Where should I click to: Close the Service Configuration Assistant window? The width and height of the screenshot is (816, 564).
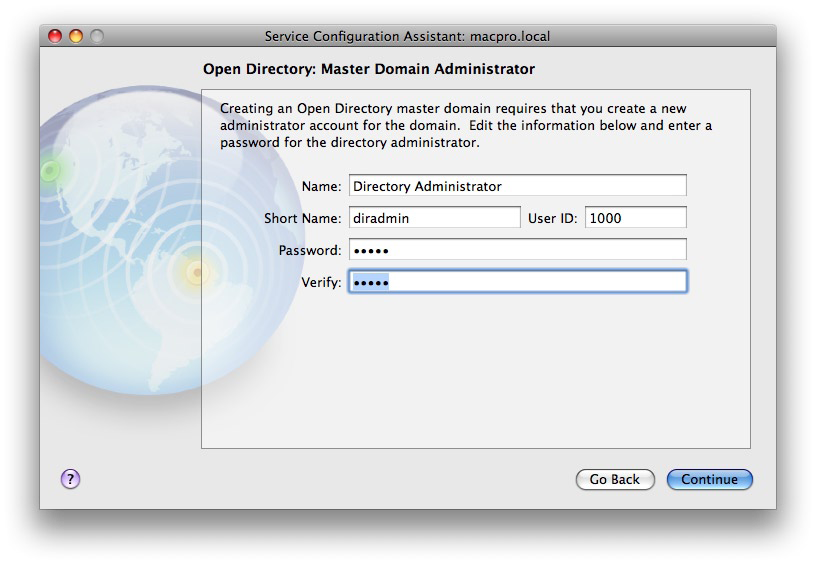(x=55, y=36)
